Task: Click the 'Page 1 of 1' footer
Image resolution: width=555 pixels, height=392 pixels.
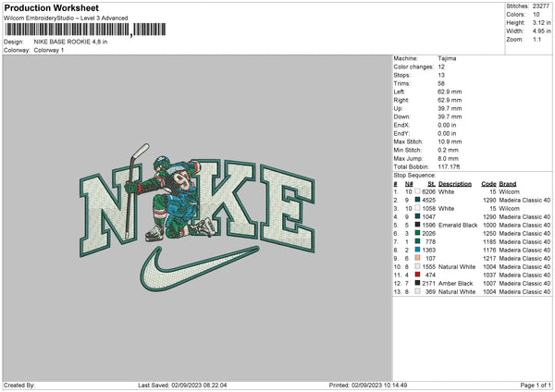Action: point(536,385)
